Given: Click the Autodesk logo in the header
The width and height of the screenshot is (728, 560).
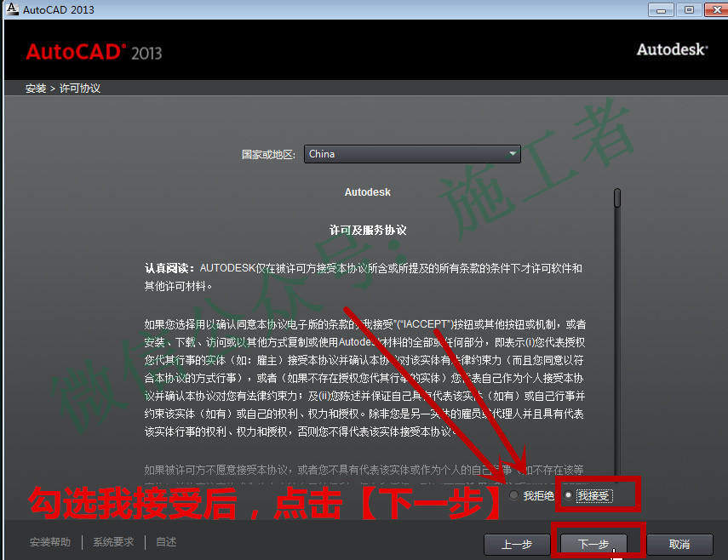Looking at the screenshot, I should click(673, 49).
